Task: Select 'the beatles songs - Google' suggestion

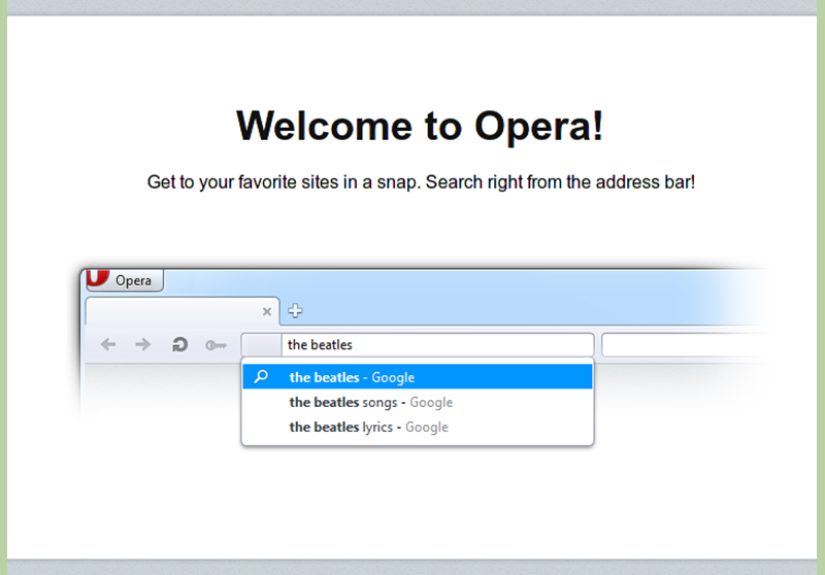Action: (417, 402)
